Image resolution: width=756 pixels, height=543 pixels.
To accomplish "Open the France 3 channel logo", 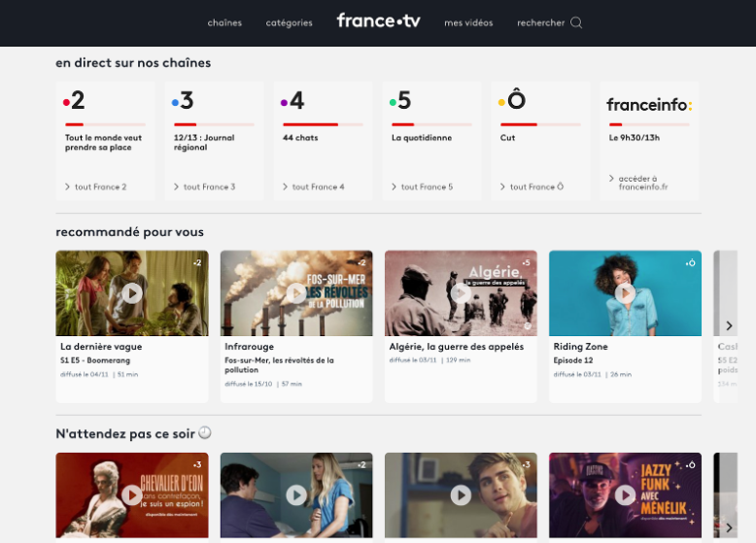I will [183, 101].
